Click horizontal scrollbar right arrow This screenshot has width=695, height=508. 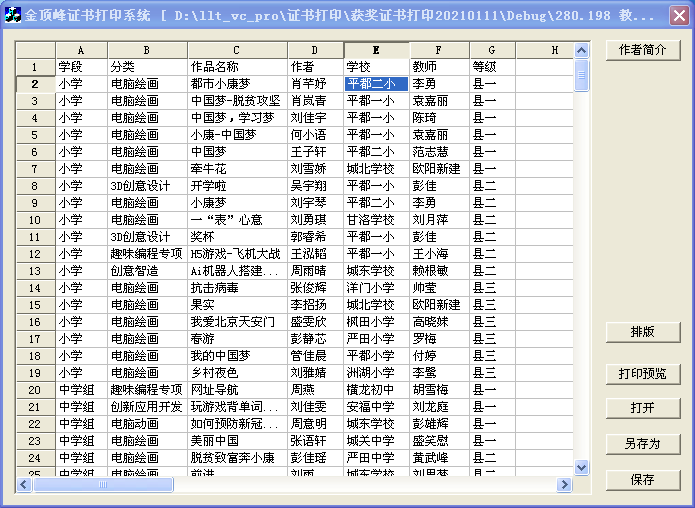(x=564, y=485)
